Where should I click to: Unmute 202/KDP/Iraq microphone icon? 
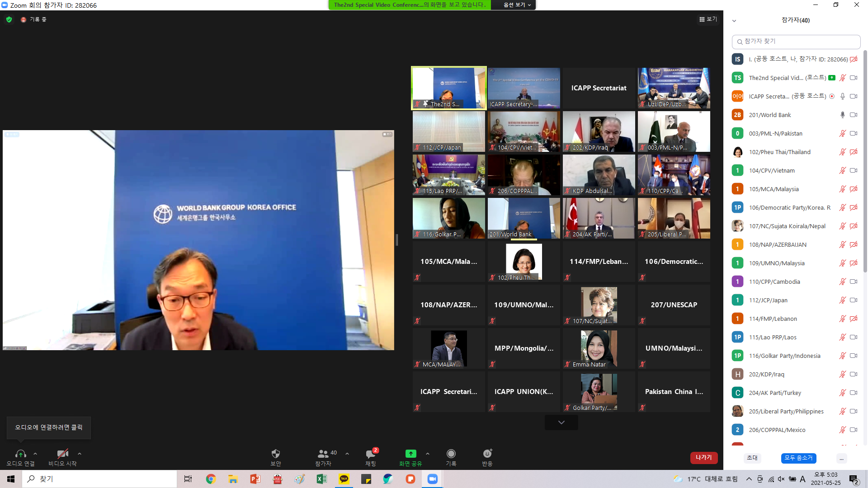click(x=843, y=374)
